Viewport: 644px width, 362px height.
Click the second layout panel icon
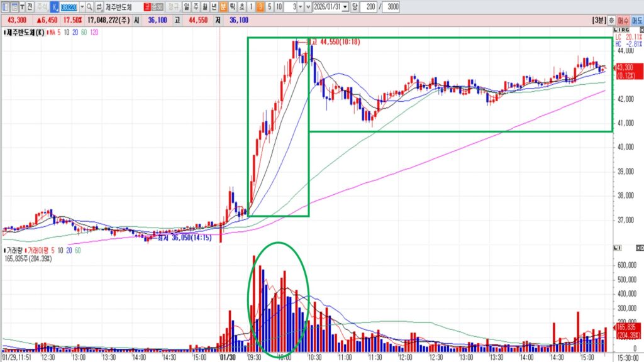coord(14,6)
